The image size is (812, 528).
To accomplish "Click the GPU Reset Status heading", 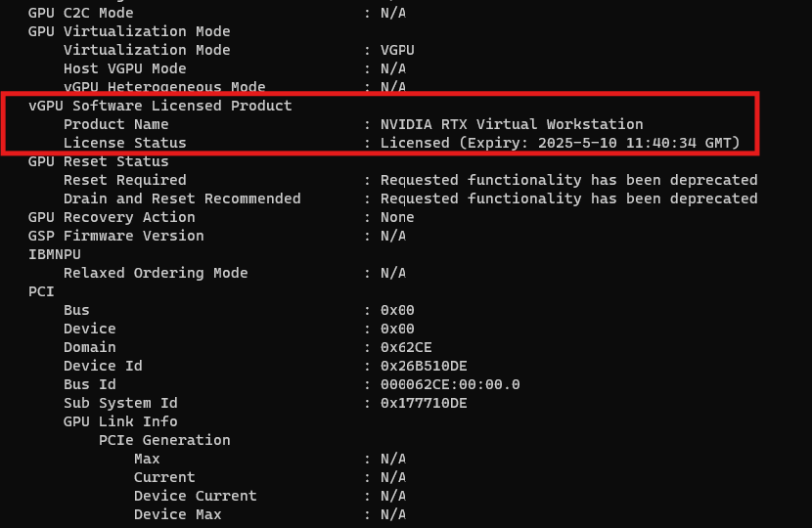I will coord(98,161).
